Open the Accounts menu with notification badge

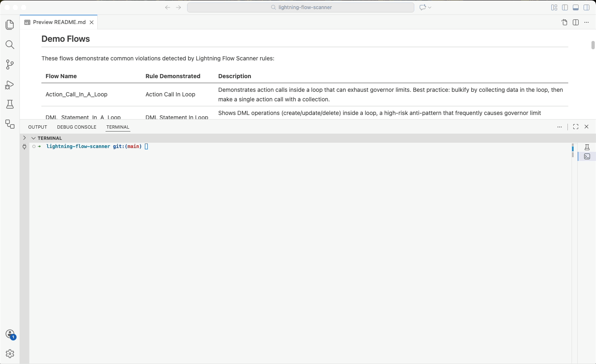10,334
